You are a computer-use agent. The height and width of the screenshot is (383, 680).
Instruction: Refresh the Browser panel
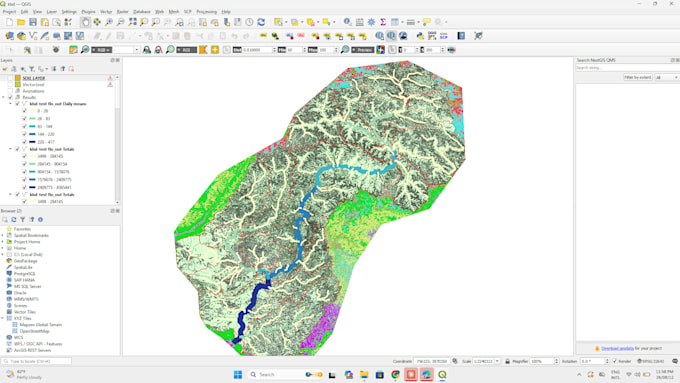14,219
